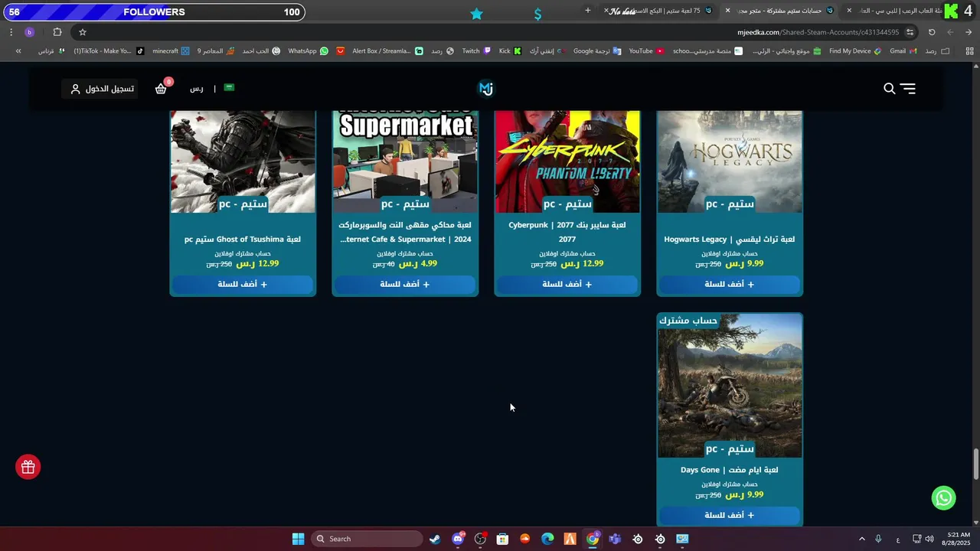
Task: Open the Twitch bookmark
Action: tap(476, 51)
